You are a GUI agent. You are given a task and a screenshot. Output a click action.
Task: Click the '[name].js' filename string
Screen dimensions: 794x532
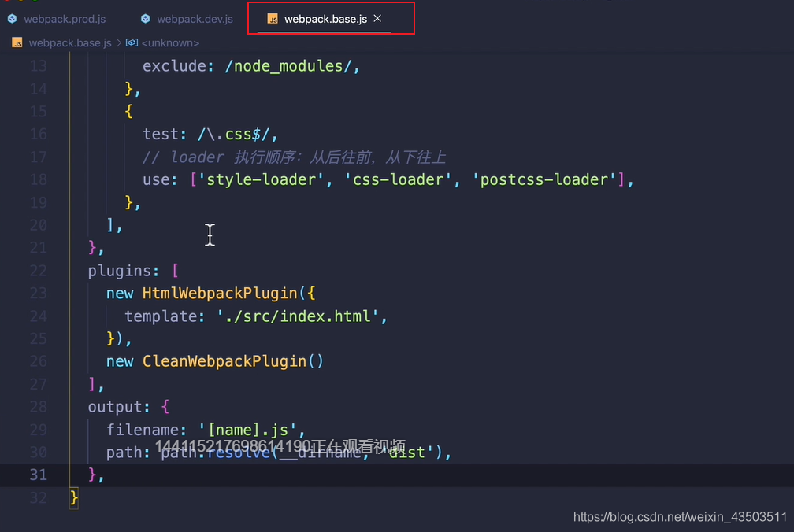pyautogui.click(x=247, y=430)
